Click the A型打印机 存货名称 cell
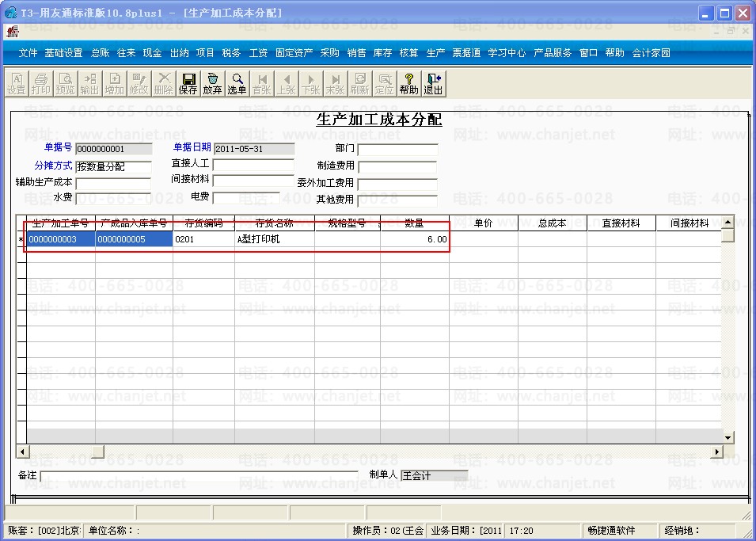 [275, 239]
